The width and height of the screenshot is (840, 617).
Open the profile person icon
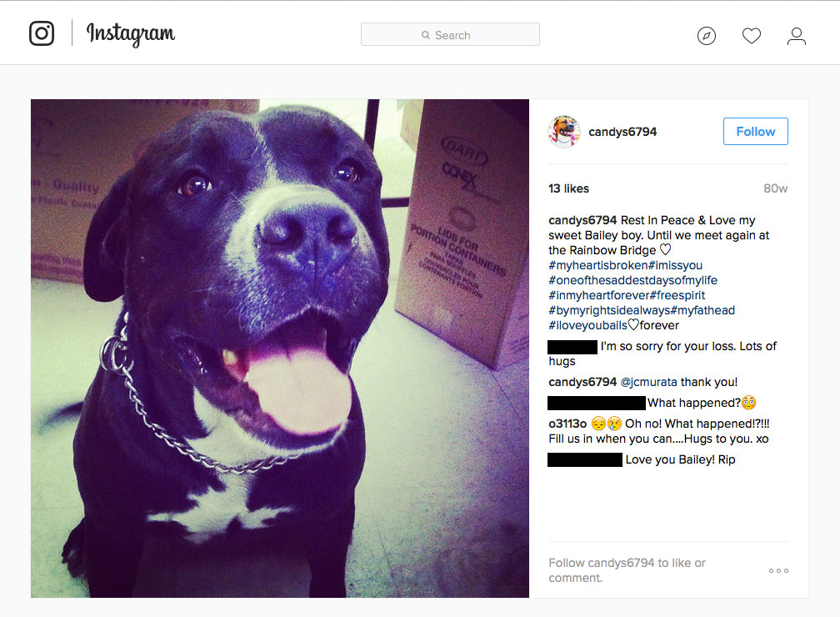[796, 36]
